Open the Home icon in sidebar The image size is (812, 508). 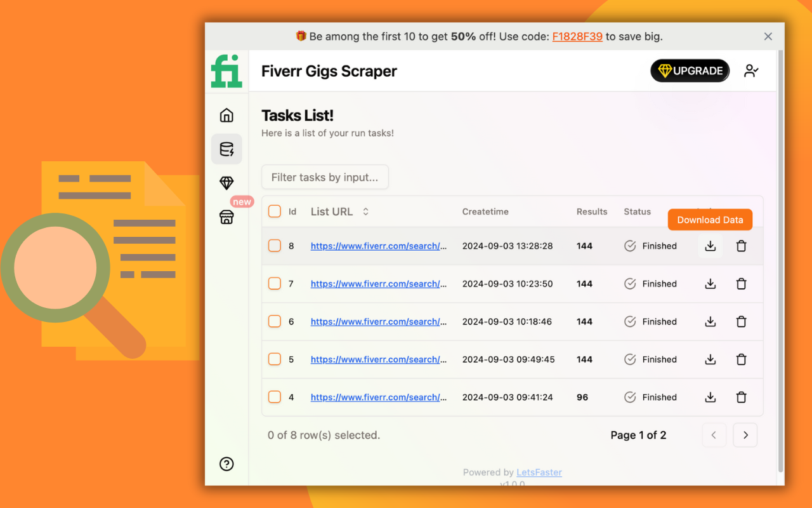(x=226, y=115)
